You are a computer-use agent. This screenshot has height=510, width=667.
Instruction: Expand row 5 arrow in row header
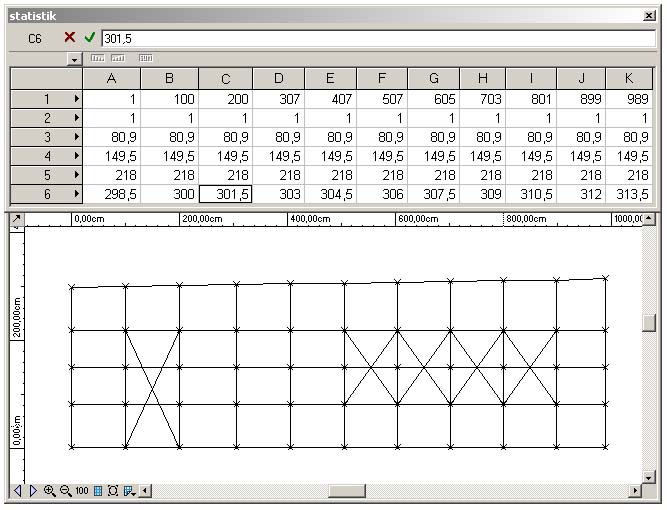tap(76, 175)
